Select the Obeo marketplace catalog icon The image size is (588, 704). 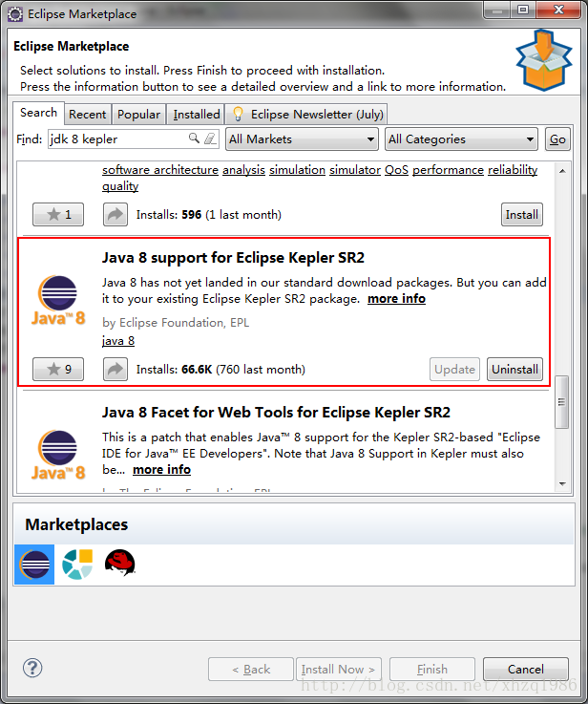pyautogui.click(x=77, y=565)
